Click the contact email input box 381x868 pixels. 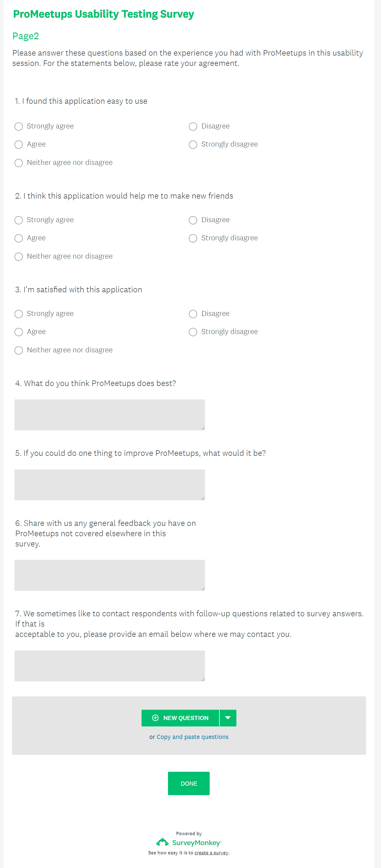[x=110, y=666]
